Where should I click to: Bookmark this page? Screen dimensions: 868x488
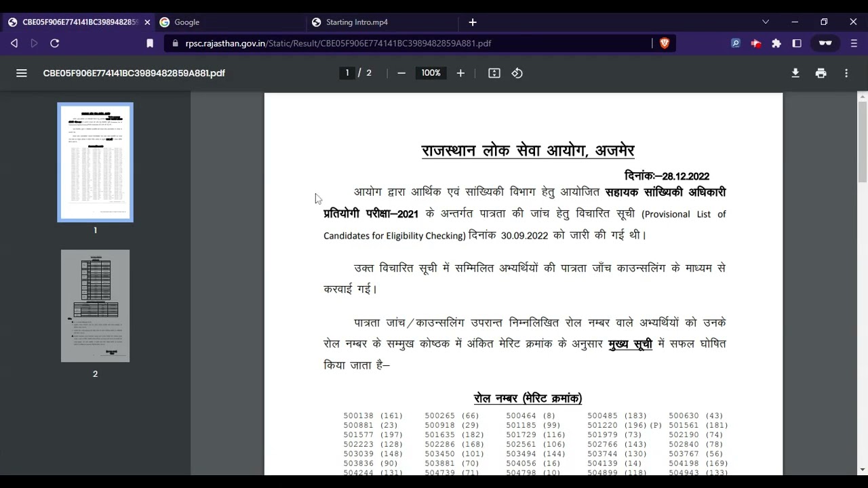coord(150,43)
